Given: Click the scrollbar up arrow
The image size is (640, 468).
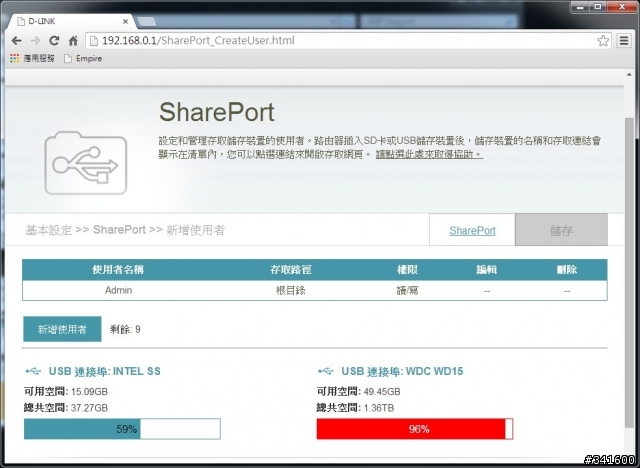Looking at the screenshot, I should click(x=629, y=74).
